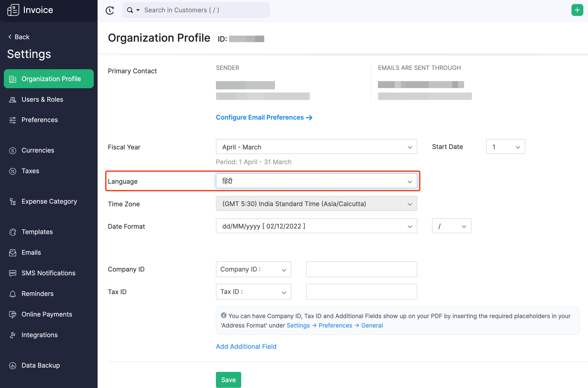Click the Templates palette icon
The image size is (588, 388).
[x=13, y=232]
